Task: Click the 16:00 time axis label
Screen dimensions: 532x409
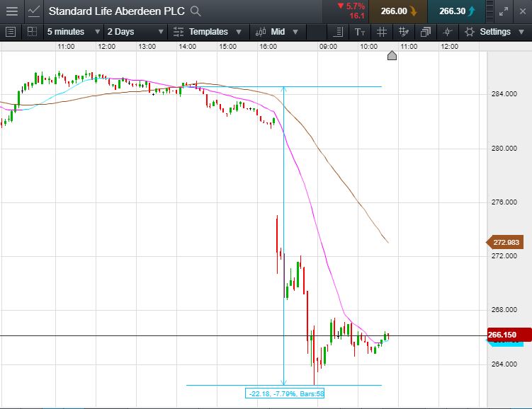Action: 268,47
